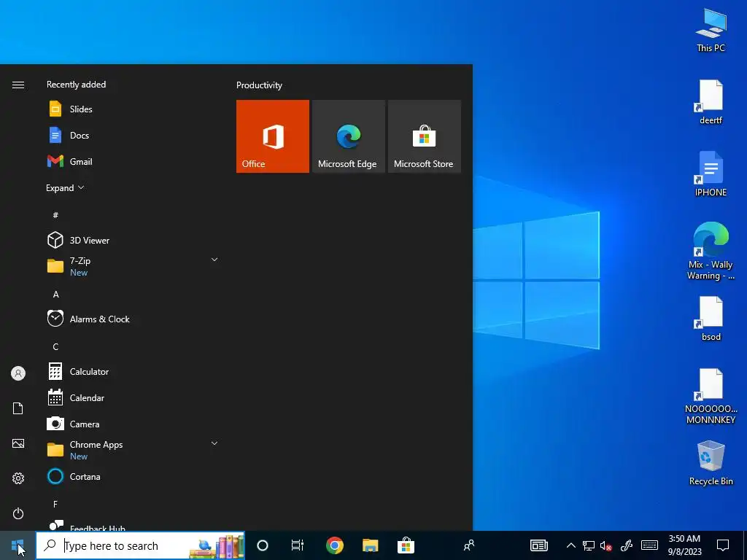Image resolution: width=747 pixels, height=560 pixels.
Task: Open Documents from Start sidebar
Action: click(x=18, y=408)
